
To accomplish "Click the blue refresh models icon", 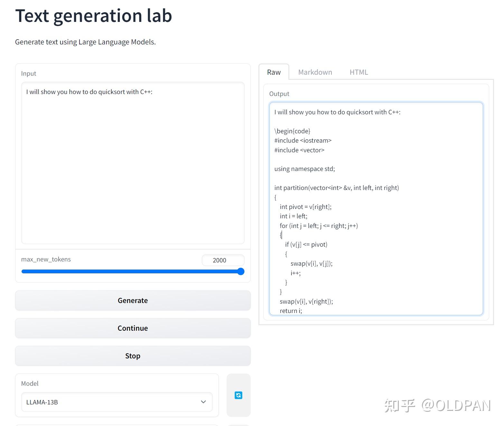I will (x=238, y=395).
